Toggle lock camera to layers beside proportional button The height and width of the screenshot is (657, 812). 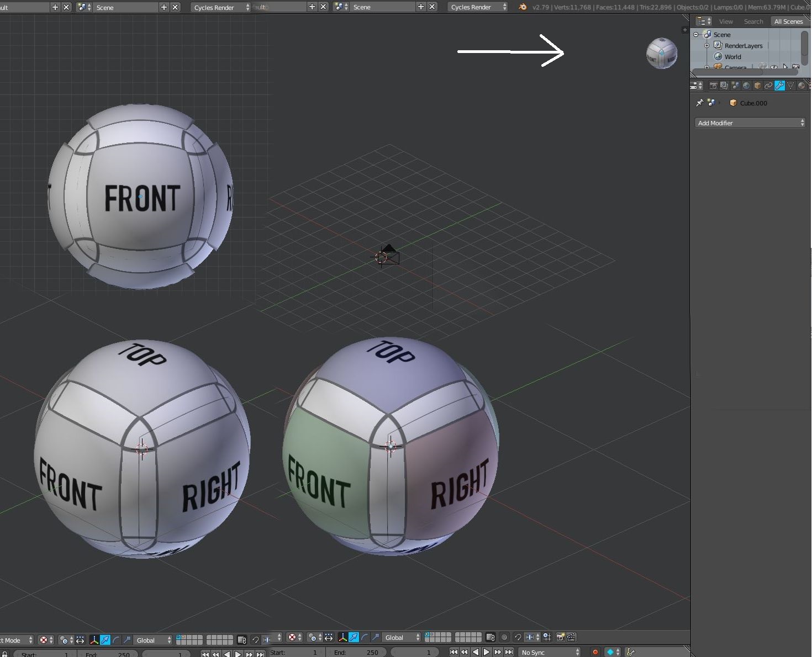tap(491, 637)
